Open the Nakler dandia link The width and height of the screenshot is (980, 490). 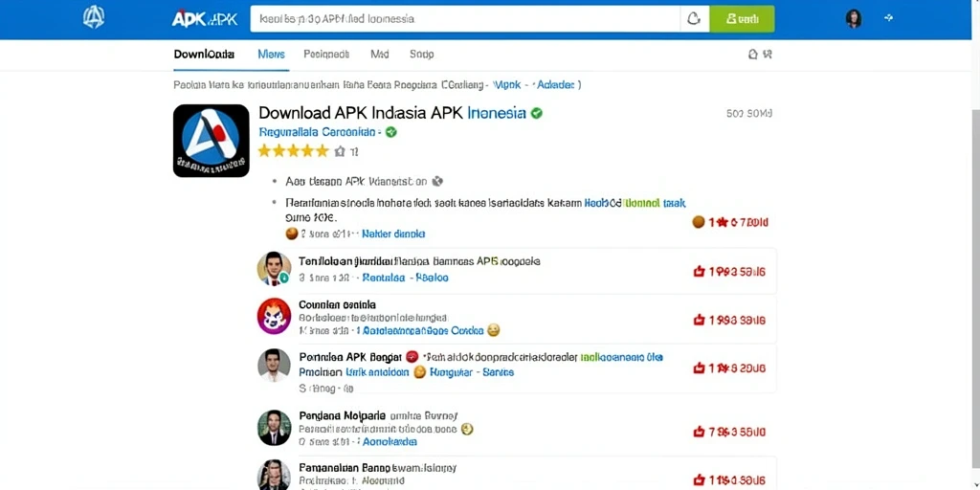click(x=393, y=234)
